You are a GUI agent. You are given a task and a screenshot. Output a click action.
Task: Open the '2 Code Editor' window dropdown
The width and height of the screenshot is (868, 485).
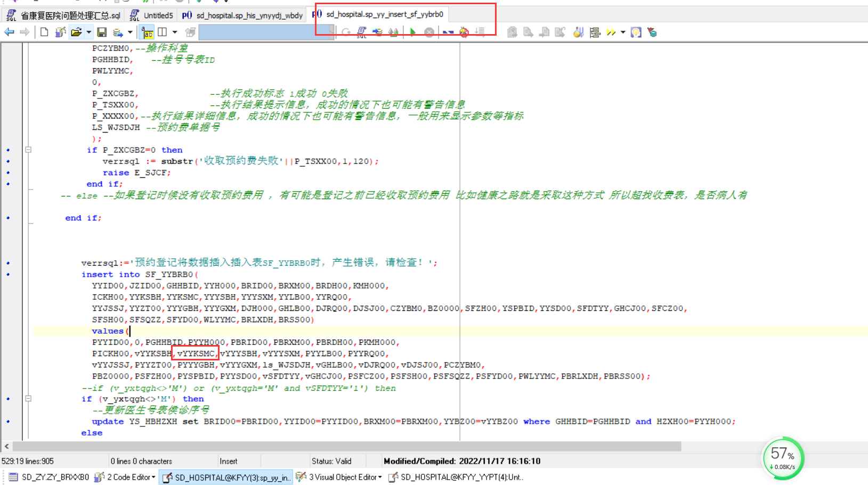125,477
